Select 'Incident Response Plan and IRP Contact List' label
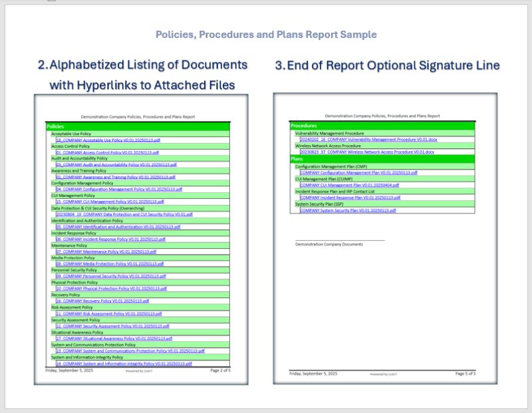 pos(335,192)
